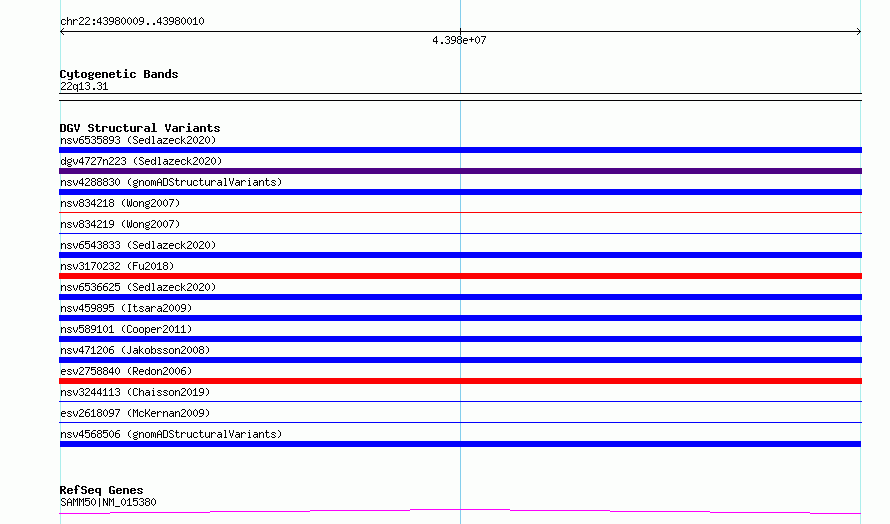This screenshot has width=890, height=524.
Task: Click the 4.398e+07 ruler tick label
Action: pos(459,40)
